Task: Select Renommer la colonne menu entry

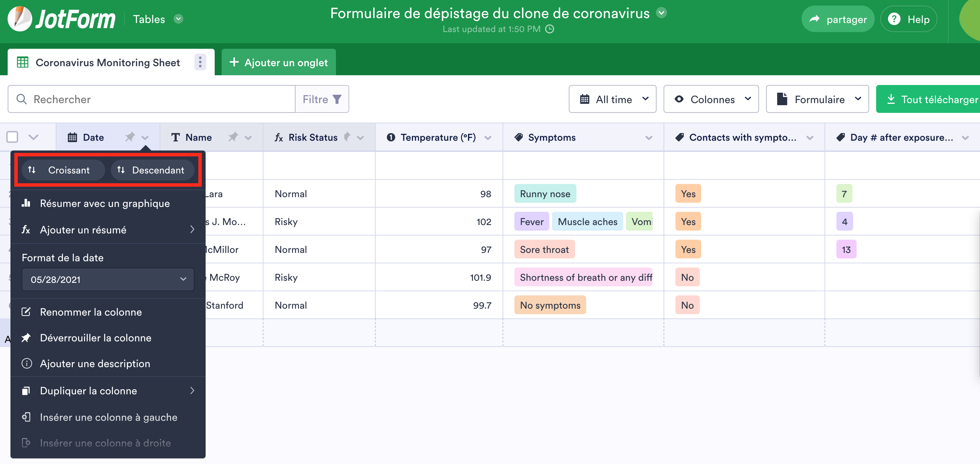Action: 91,312
